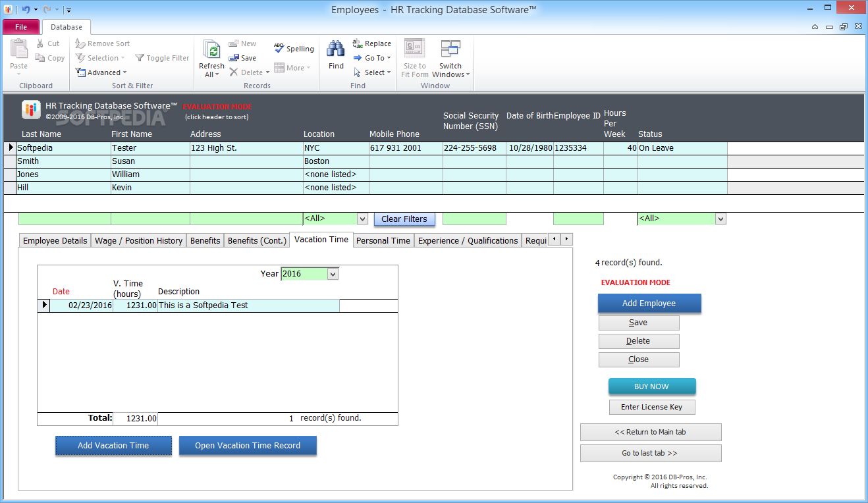Open the Status filter combo box
868x503 pixels.
coord(720,219)
